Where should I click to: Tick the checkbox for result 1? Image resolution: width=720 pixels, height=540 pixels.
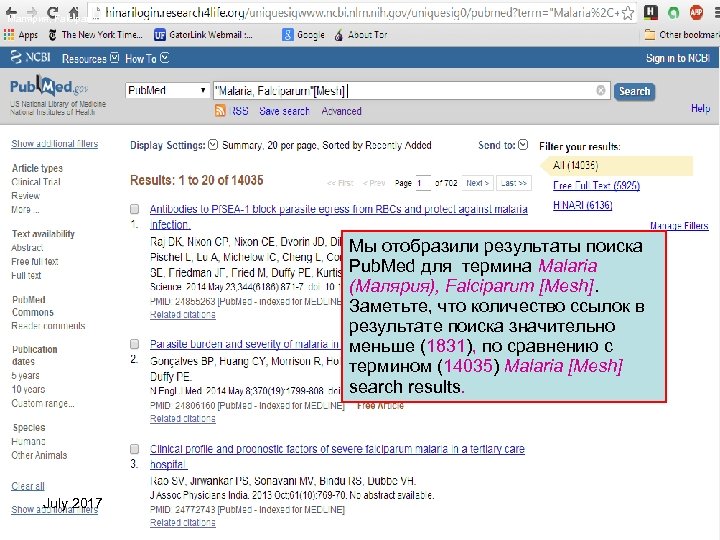135,209
